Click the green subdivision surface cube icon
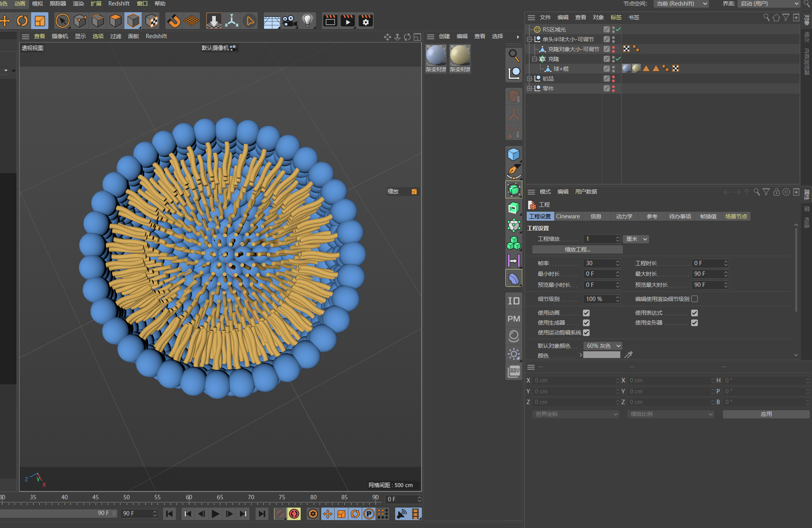 [514, 190]
